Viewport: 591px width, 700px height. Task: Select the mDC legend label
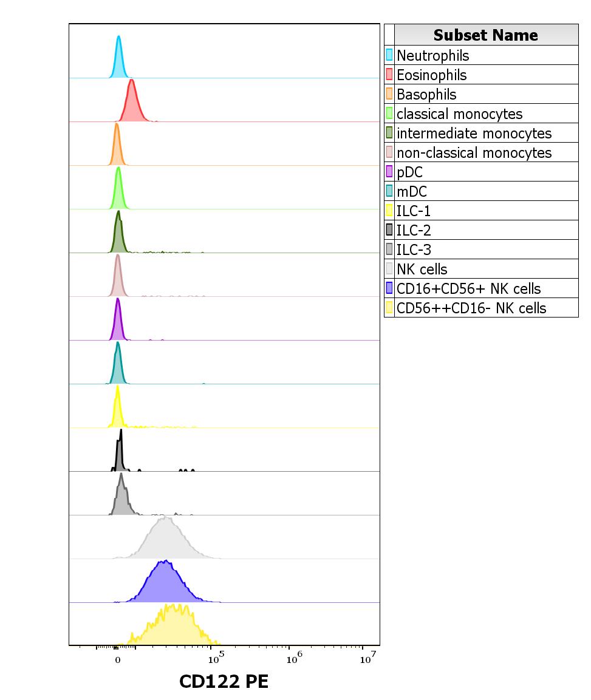point(412,191)
